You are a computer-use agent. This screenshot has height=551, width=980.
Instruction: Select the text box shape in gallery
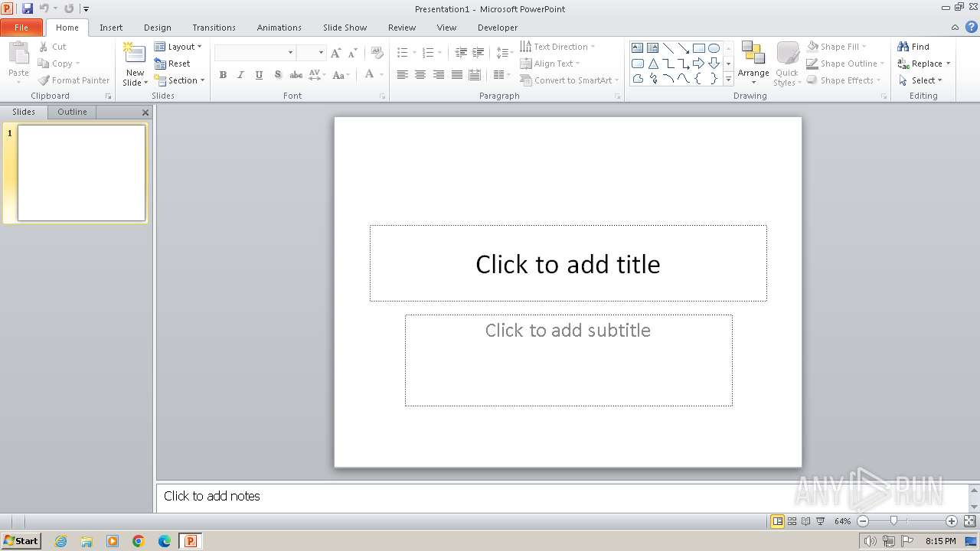pyautogui.click(x=637, y=47)
